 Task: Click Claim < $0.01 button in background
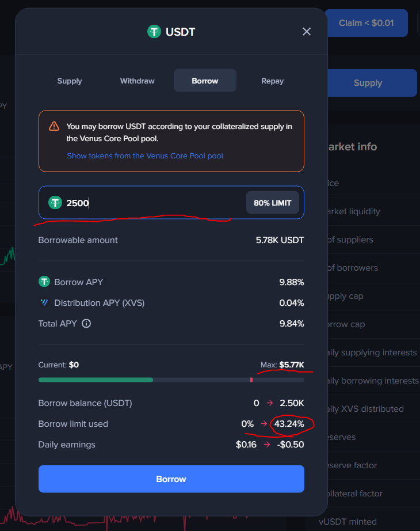pyautogui.click(x=366, y=23)
